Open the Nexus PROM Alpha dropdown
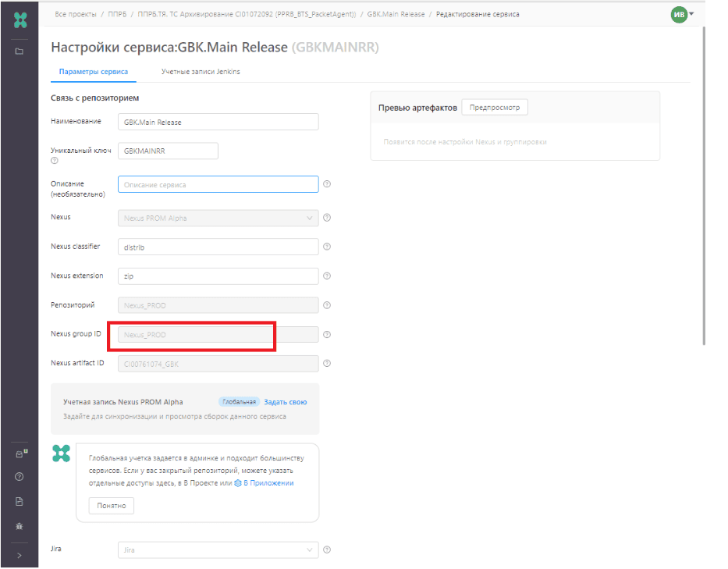 point(218,218)
